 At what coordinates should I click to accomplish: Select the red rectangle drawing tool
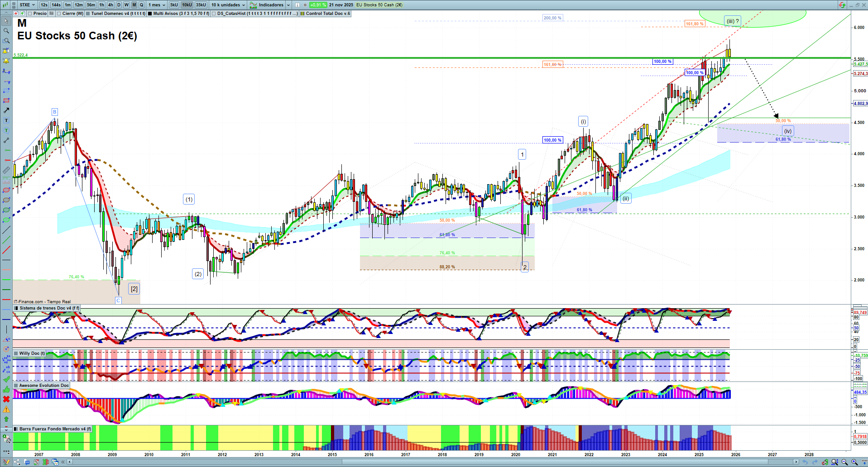(6, 100)
